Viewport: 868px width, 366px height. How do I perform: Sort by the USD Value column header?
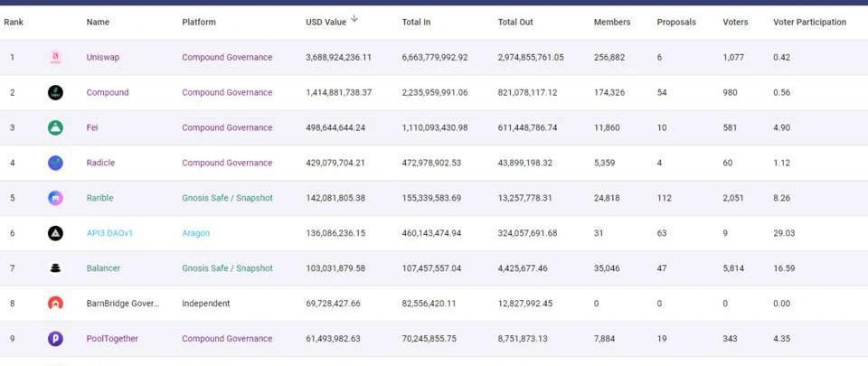point(326,22)
